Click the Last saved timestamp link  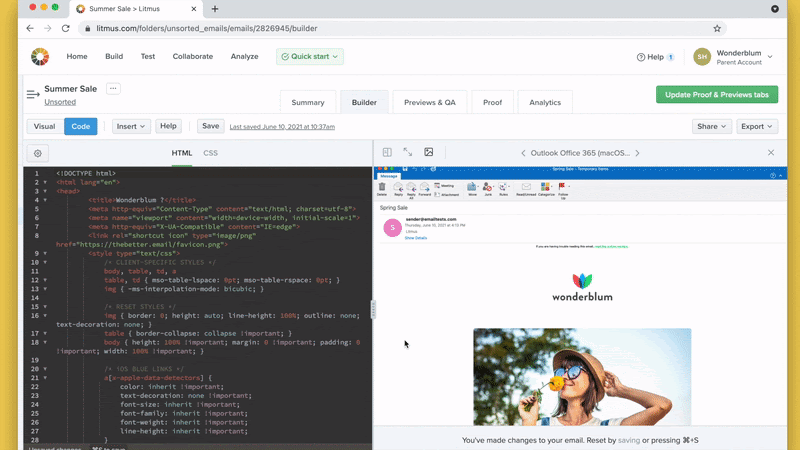(282, 127)
